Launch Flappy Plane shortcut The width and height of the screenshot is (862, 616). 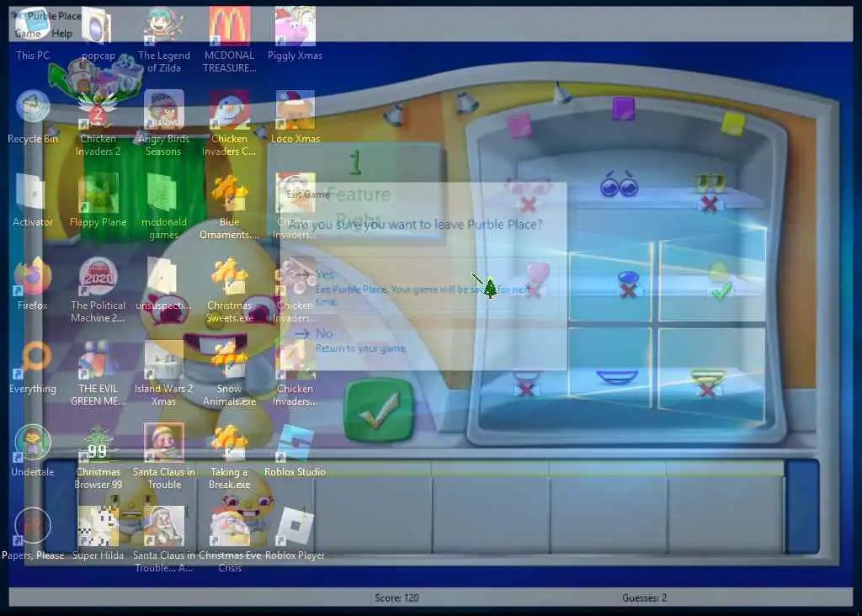click(x=98, y=200)
